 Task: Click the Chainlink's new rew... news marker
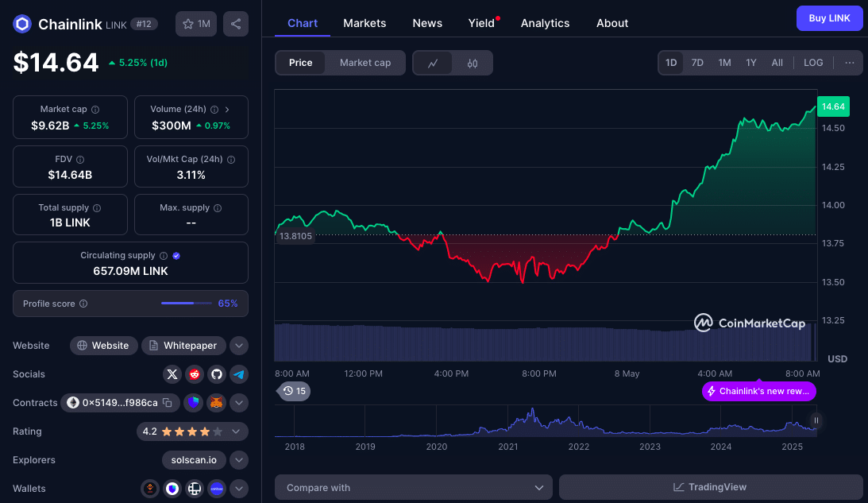click(x=758, y=391)
